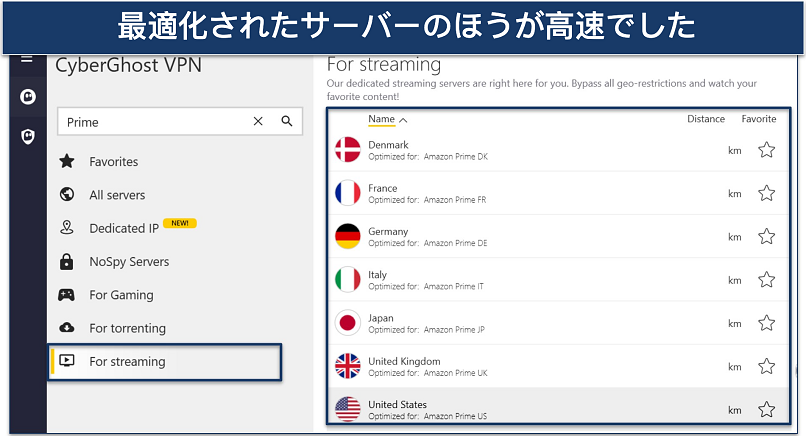The image size is (806, 436).
Task: Open the hamburger menu in left rail
Action: click(x=27, y=59)
